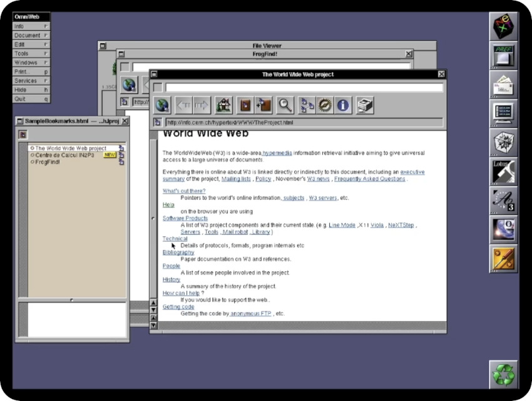This screenshot has height=401, width=532.
Task: Click the bookmark icon atop SampleBookmarks window
Action: tap(23, 135)
